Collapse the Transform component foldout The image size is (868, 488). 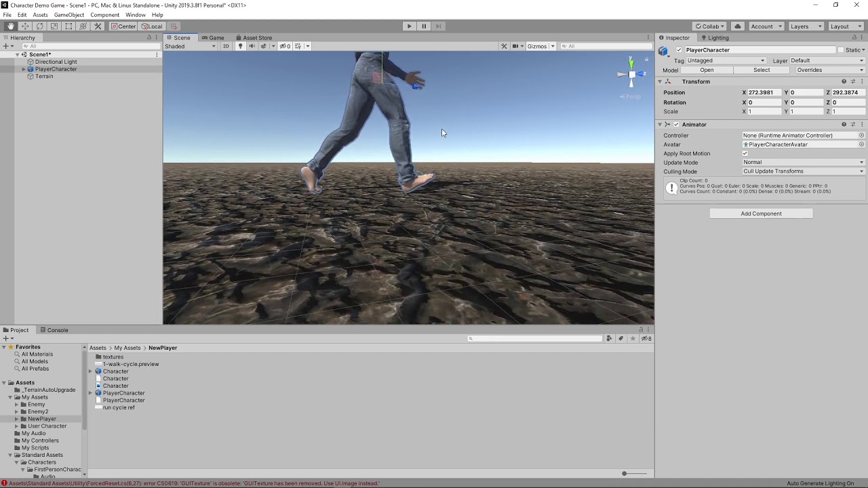[x=660, y=81]
